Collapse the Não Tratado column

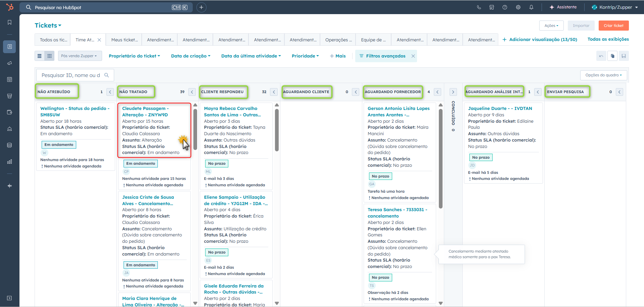[x=192, y=92]
